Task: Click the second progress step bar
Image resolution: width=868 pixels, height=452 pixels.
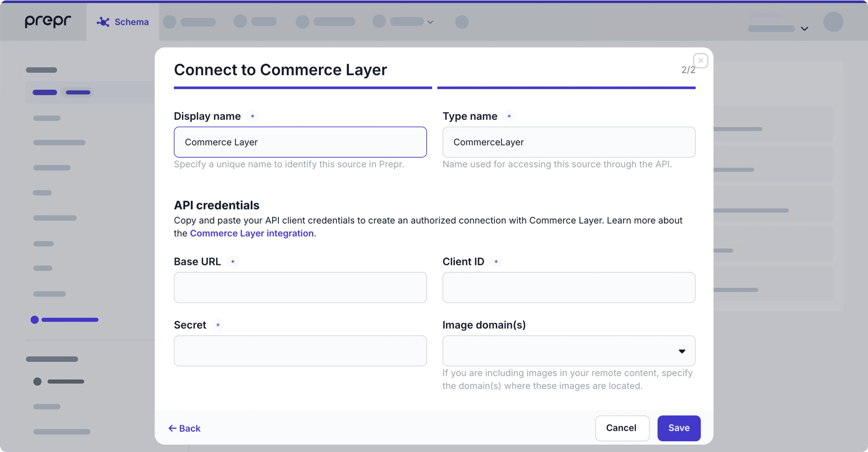Action: tap(566, 88)
